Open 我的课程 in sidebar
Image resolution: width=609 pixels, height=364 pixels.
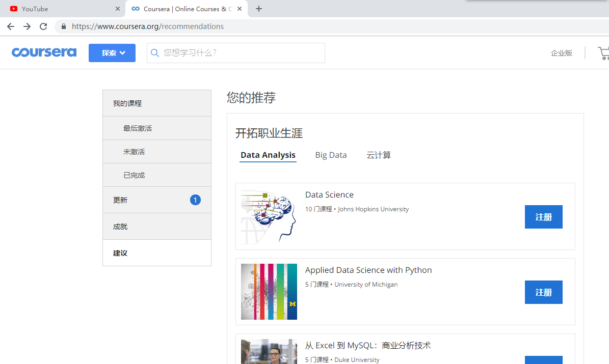[x=157, y=103]
